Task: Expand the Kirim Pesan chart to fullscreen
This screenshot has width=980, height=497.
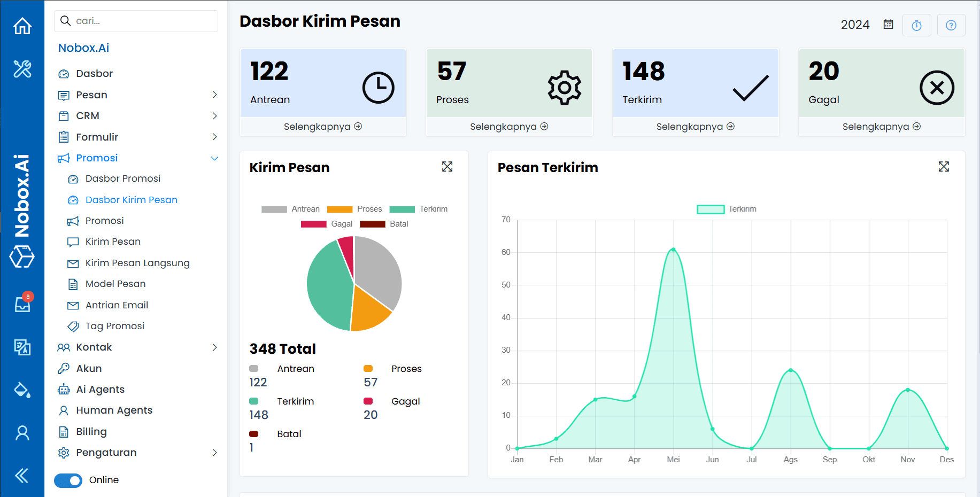Action: click(447, 167)
